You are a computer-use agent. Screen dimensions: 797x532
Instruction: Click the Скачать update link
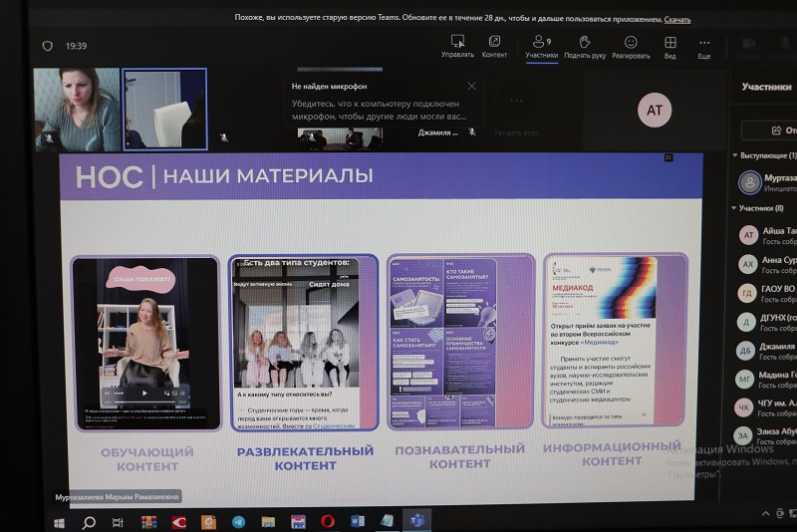pyautogui.click(x=677, y=19)
